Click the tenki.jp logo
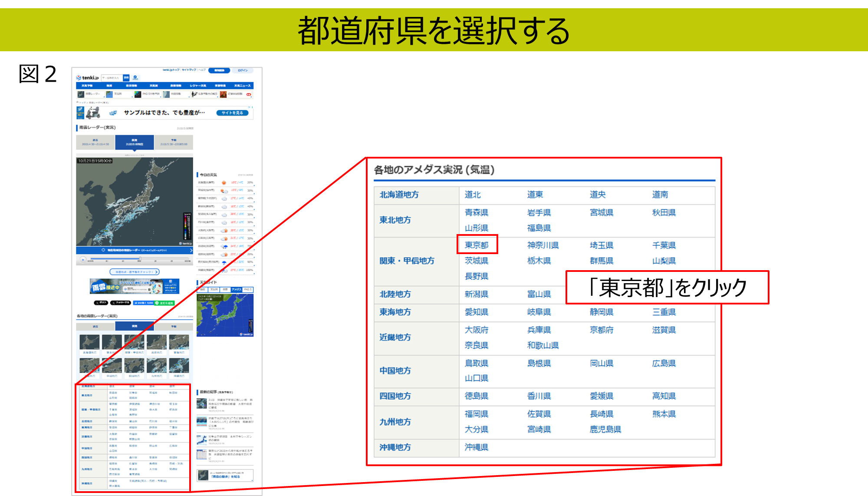This screenshot has width=868, height=496. [88, 78]
